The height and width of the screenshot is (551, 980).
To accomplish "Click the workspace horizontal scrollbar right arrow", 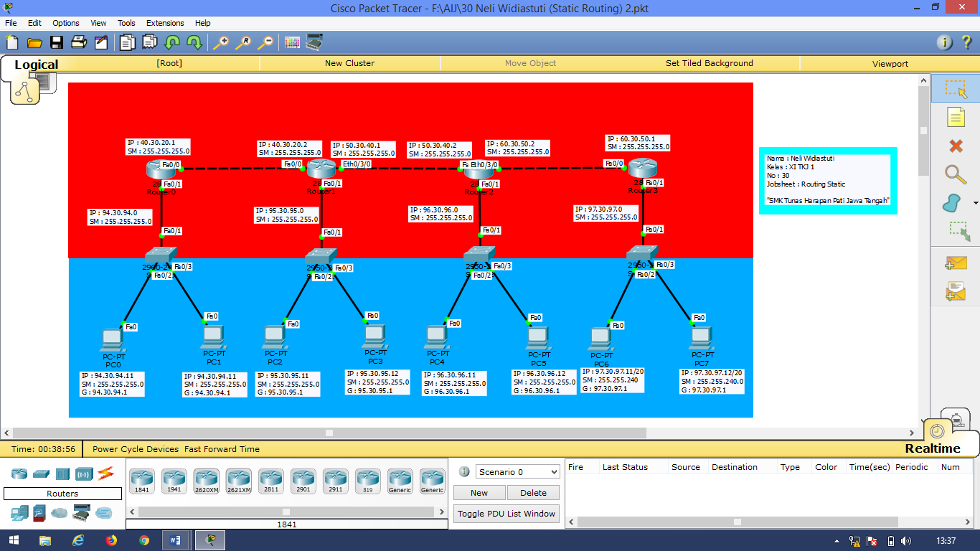I will (910, 433).
